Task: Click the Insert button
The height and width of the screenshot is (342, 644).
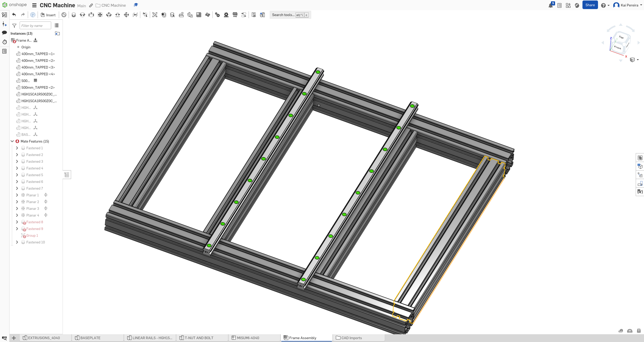Action: [48, 15]
